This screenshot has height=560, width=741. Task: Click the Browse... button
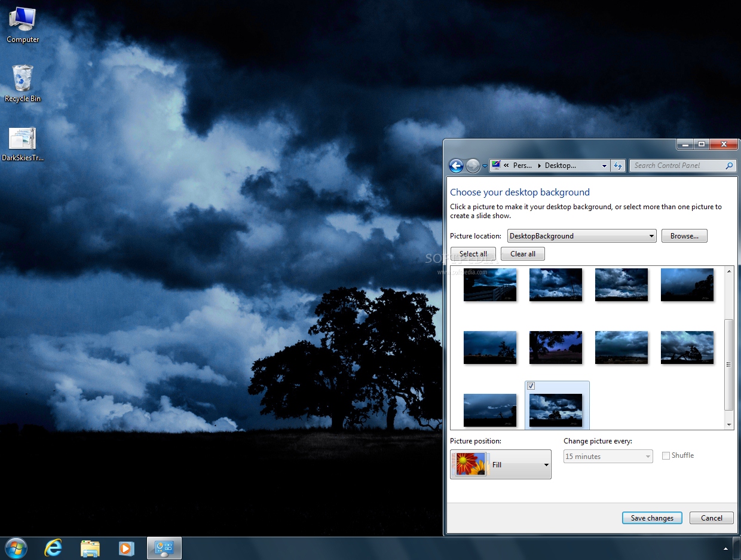click(x=684, y=236)
